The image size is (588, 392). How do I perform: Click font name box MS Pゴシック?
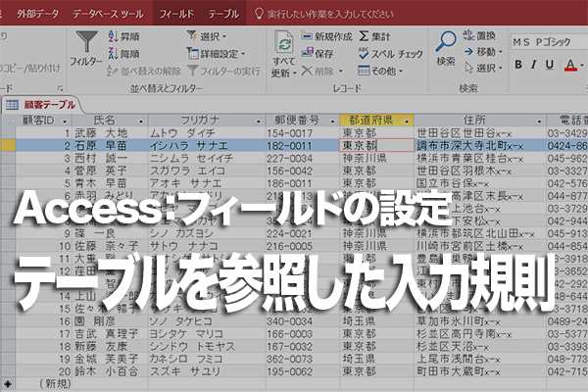point(550,41)
